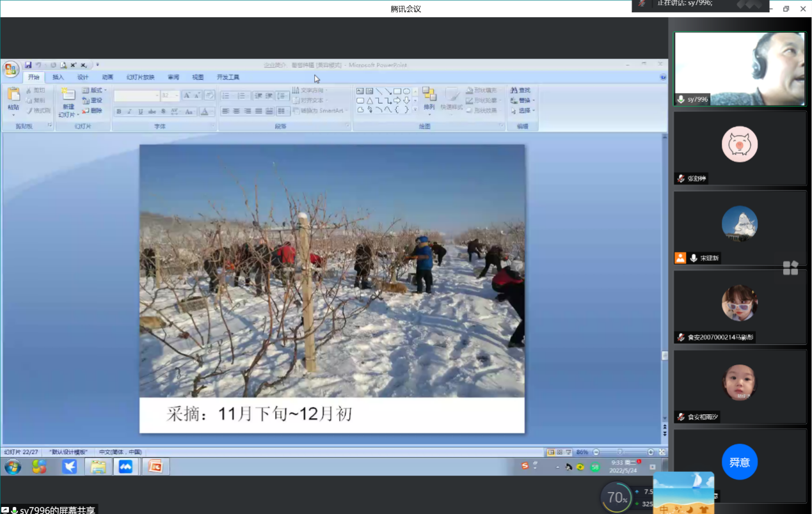Viewport: 812px width, 514px height.
Task: Open the Slide Show (幻灯片放映) tab
Action: [x=140, y=77]
